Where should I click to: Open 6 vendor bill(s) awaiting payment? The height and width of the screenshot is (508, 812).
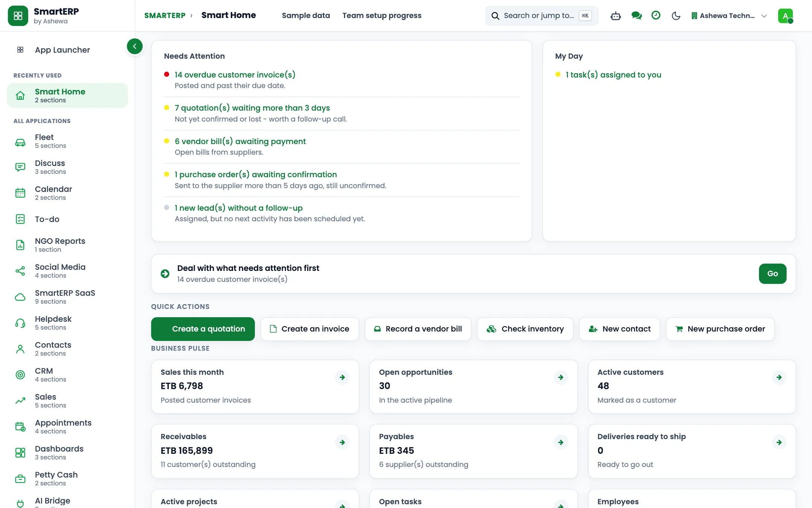[x=240, y=141]
